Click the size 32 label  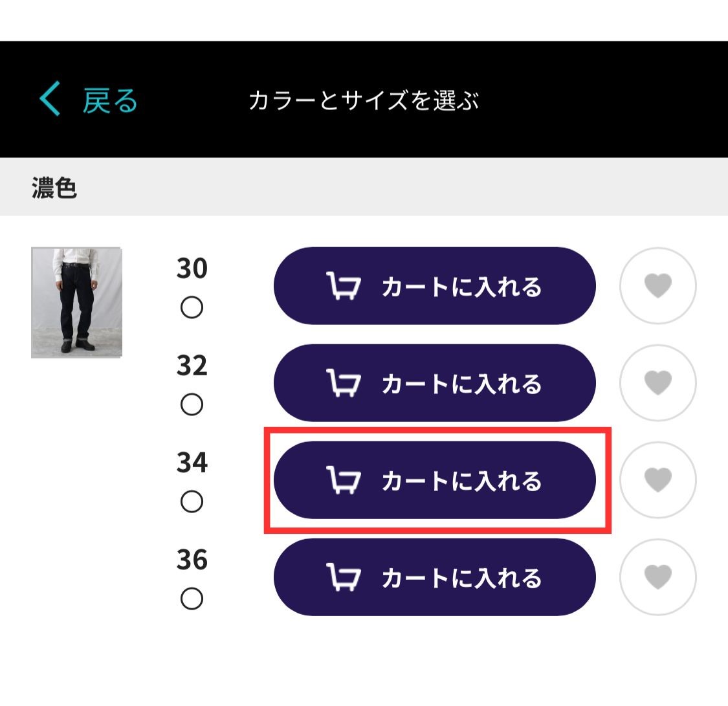click(x=192, y=366)
